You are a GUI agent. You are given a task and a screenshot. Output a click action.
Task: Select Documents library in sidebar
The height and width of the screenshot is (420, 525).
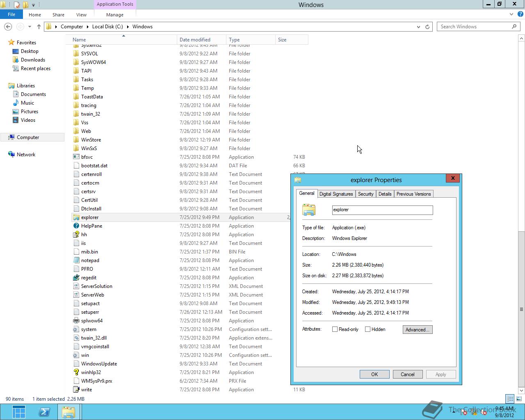point(33,94)
